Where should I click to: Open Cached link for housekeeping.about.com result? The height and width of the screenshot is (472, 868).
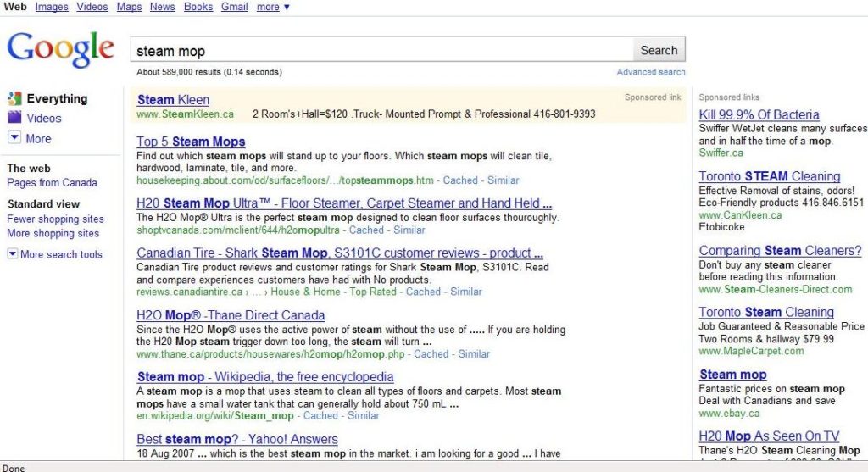[x=460, y=180]
